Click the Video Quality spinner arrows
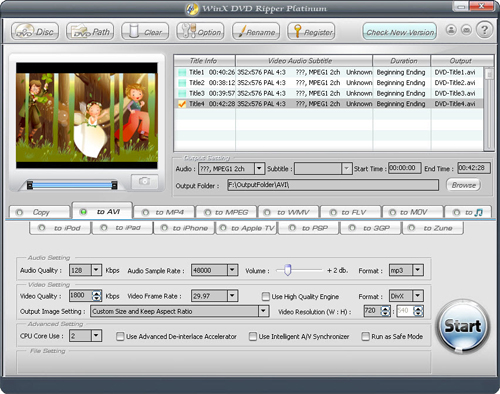 click(x=97, y=295)
